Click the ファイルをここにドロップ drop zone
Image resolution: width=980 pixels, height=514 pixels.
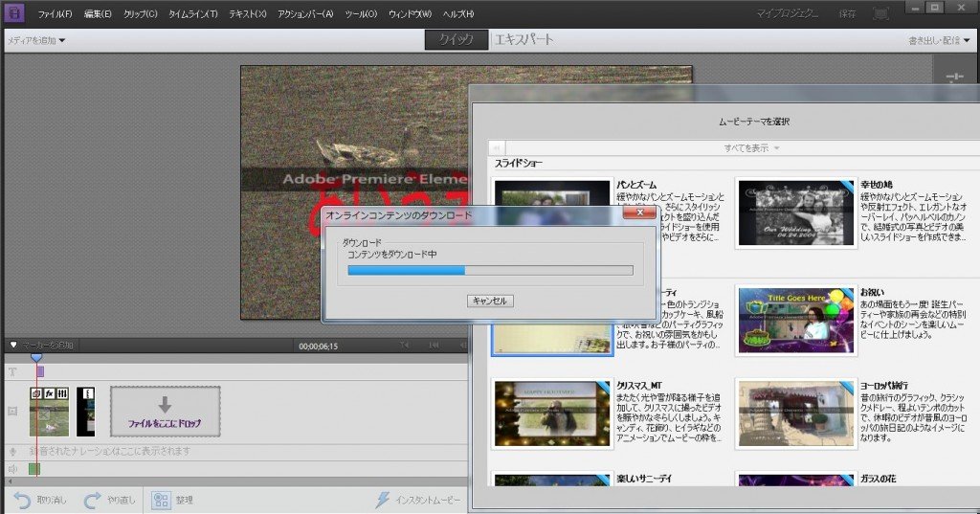coord(165,412)
